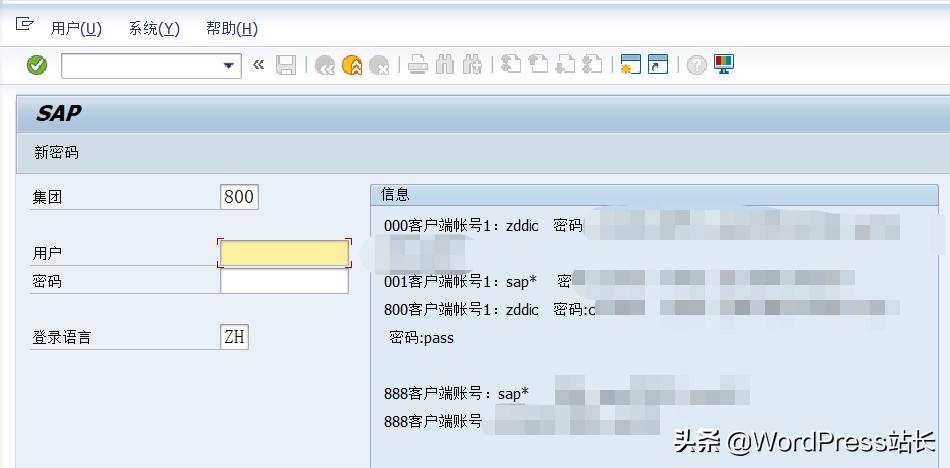Click the orange Exit up-arrow icon

[352, 65]
